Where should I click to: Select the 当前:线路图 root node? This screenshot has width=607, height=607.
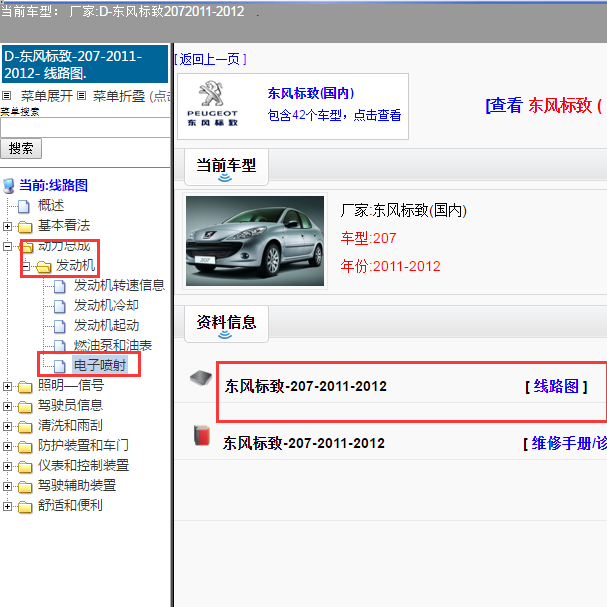53,185
